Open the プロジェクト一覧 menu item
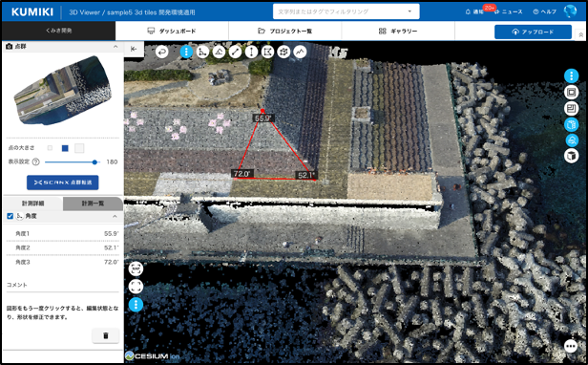This screenshot has width=588, height=365. click(285, 32)
